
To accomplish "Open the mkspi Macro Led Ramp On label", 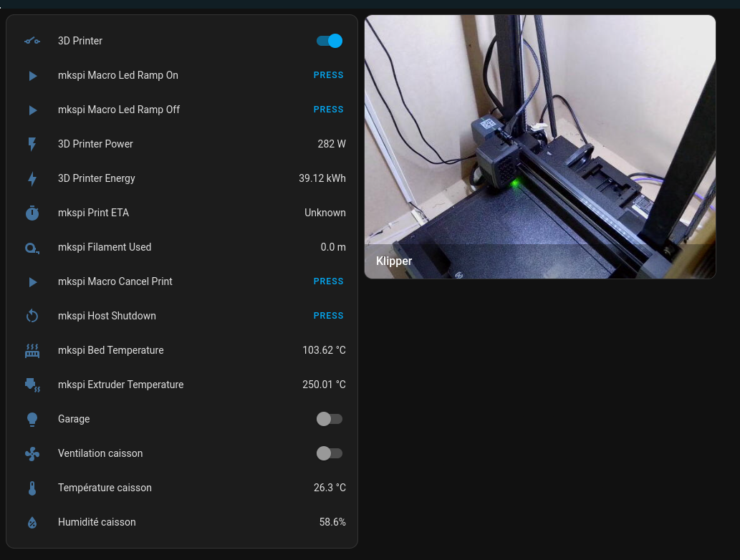I will (x=118, y=75).
